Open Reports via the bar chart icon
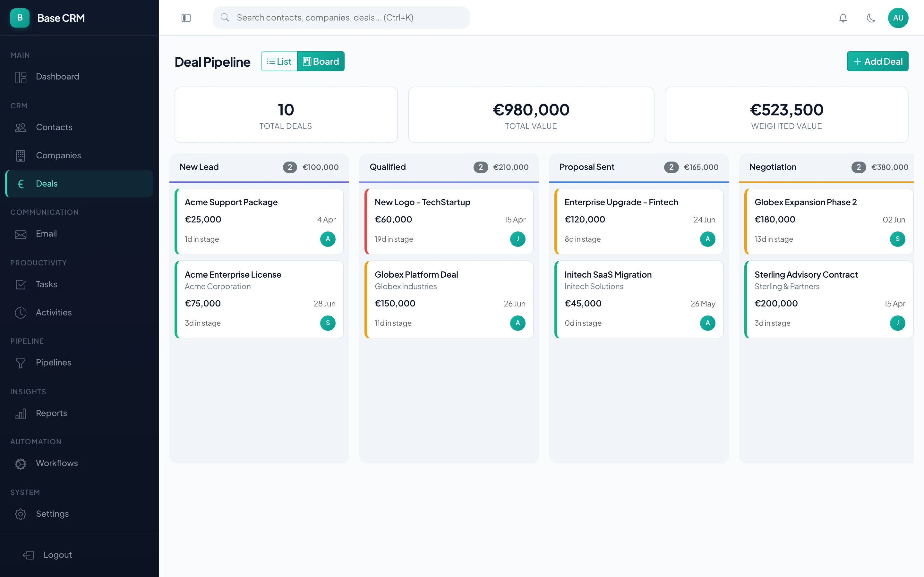Viewport: 924px width, 577px height. point(21,413)
